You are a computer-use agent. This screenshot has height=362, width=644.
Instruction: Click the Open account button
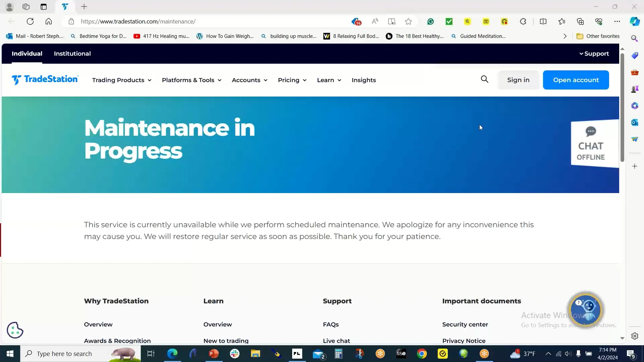[x=576, y=80]
